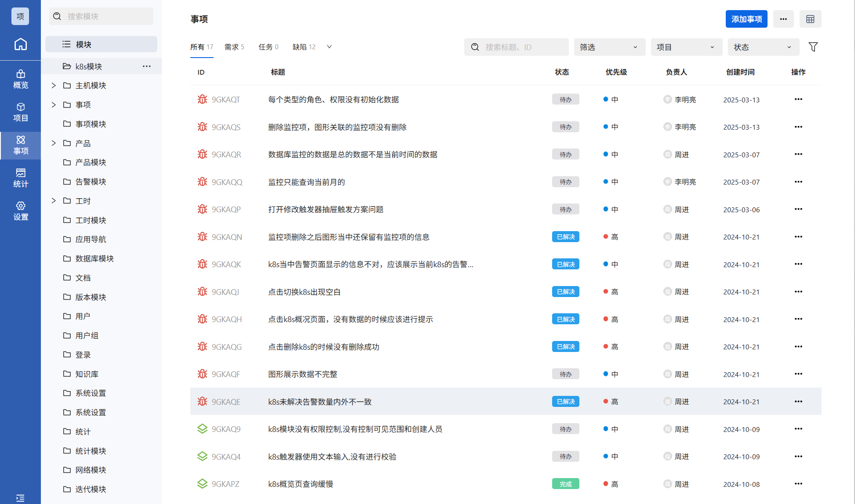Expand the 主机模块 folder tree
Screen dimensions: 855x504
(x=54, y=85)
